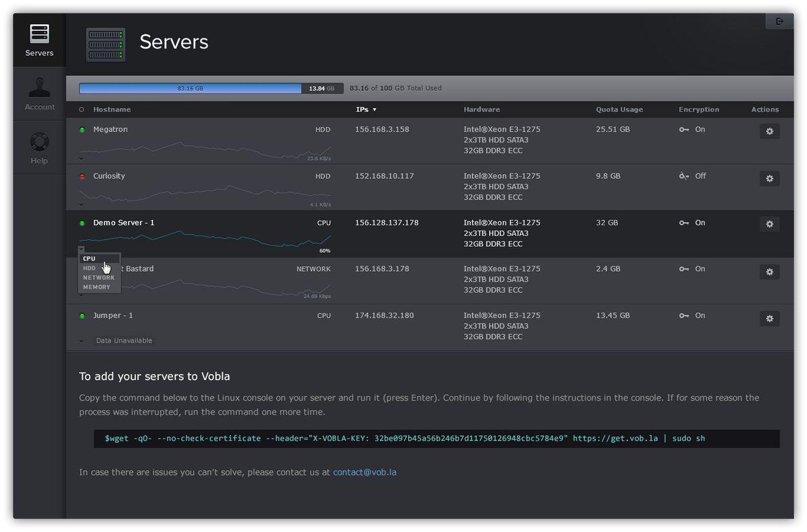This screenshot has width=807, height=532.
Task: Click the green status dot for Megatron
Action: 82,130
